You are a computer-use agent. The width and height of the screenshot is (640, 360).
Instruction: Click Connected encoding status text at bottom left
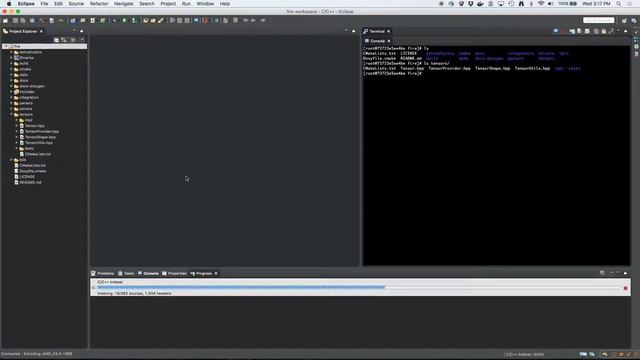(x=36, y=354)
